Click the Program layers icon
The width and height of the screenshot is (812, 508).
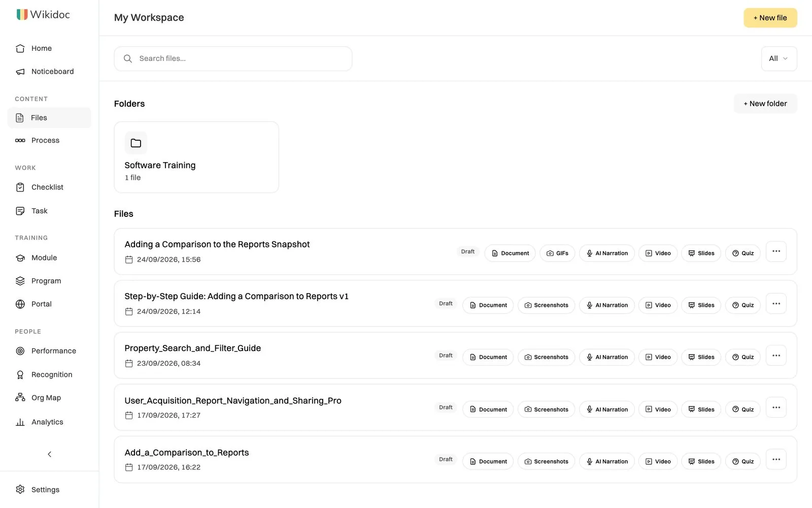[20, 281]
